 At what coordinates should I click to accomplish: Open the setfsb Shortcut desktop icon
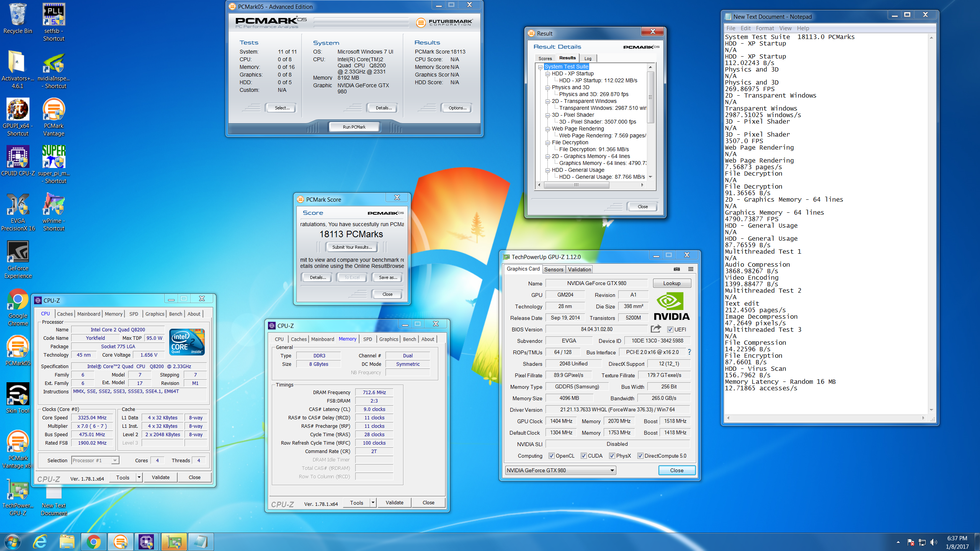[x=54, y=22]
